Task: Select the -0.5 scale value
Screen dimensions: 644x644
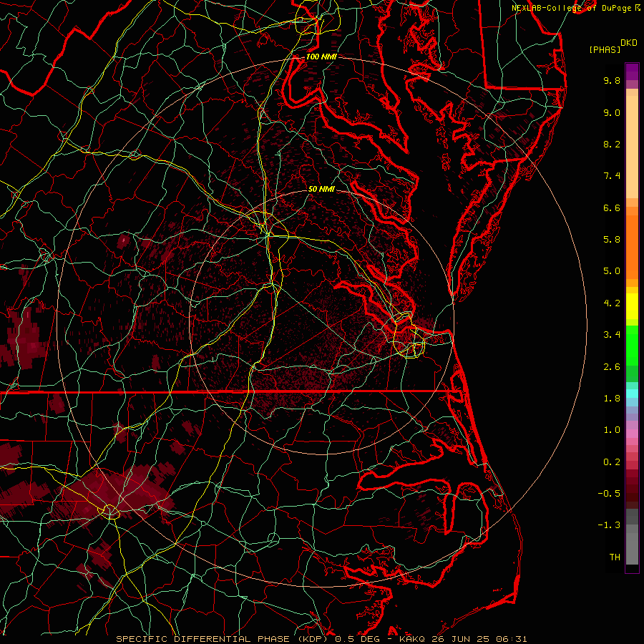Action: [x=609, y=494]
